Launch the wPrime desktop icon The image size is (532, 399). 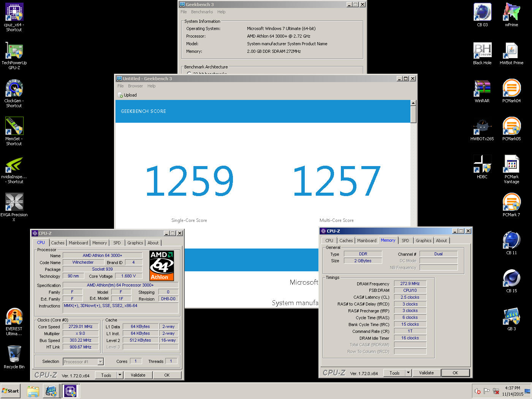click(x=511, y=15)
